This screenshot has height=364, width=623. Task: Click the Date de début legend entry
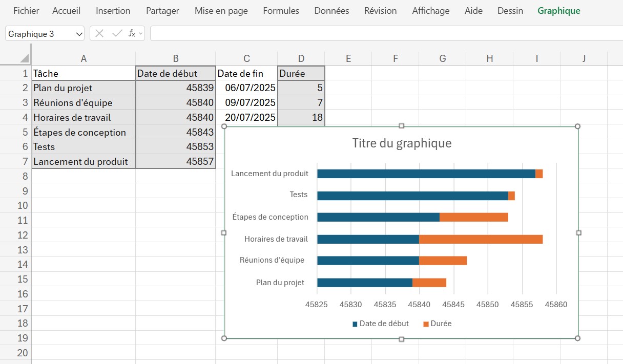(381, 324)
